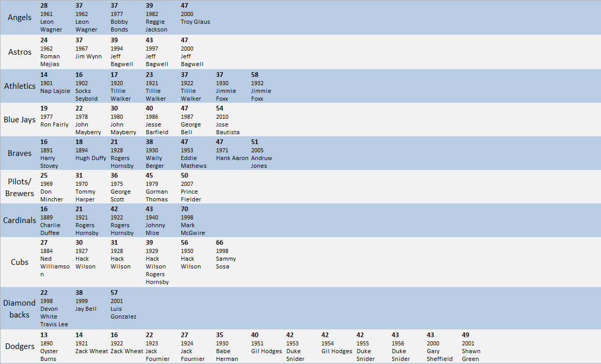Click the 1890 Oyster Burns entry
Screen dimensions: 601x364
[49, 347]
